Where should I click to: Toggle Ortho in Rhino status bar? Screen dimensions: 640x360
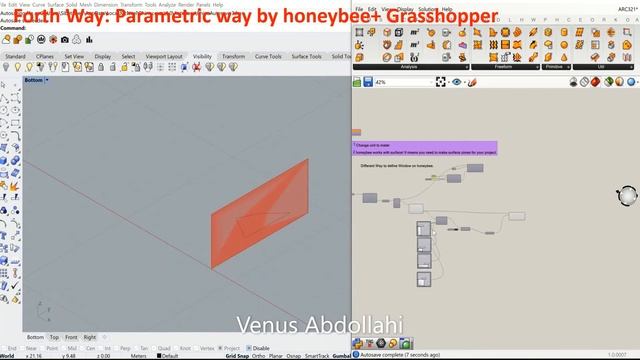[258, 356]
